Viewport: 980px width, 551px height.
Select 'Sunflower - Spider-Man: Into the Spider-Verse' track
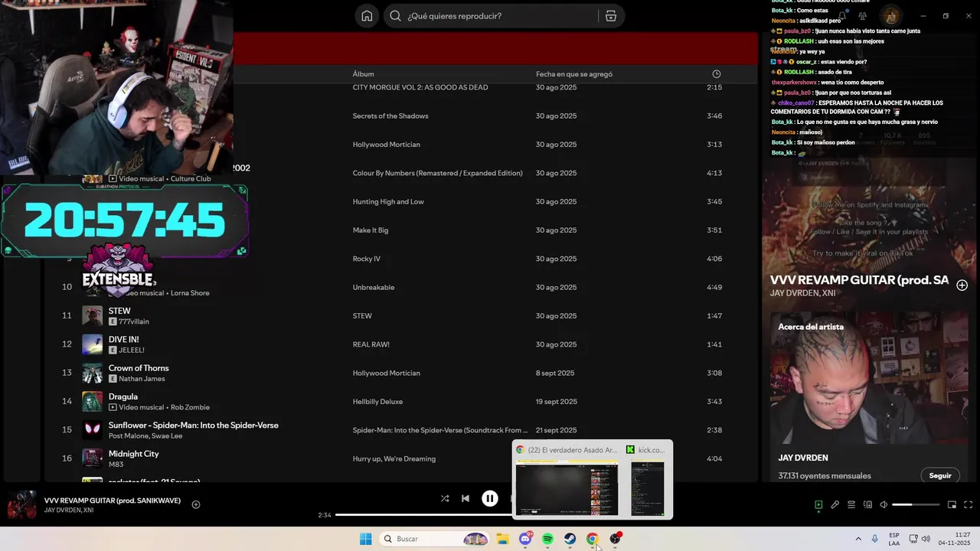click(x=194, y=425)
